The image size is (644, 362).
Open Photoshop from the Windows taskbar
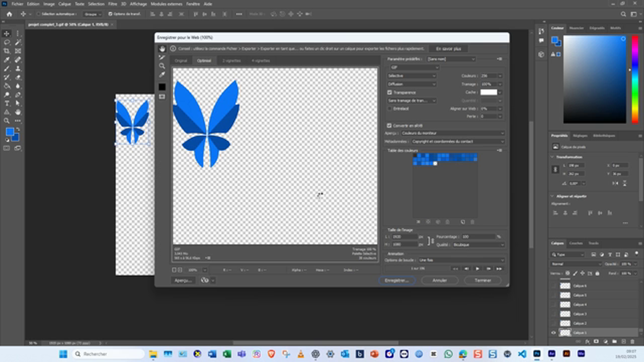(x=537, y=354)
